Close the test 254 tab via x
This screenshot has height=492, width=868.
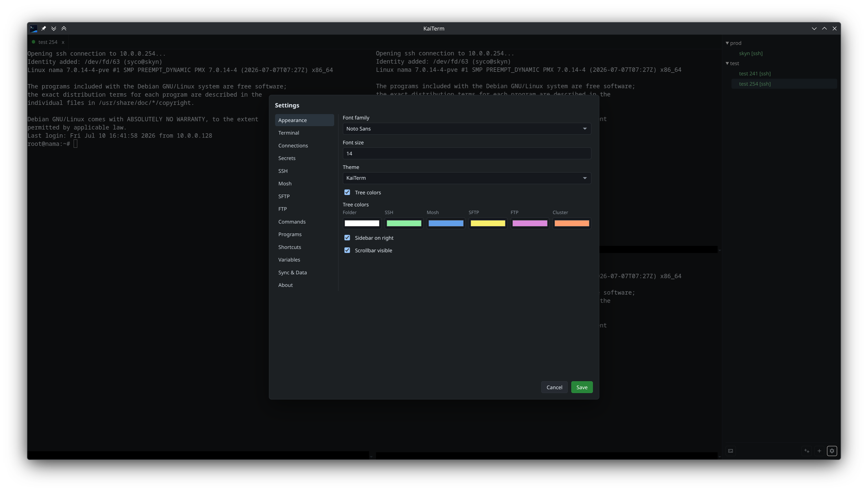[63, 42]
